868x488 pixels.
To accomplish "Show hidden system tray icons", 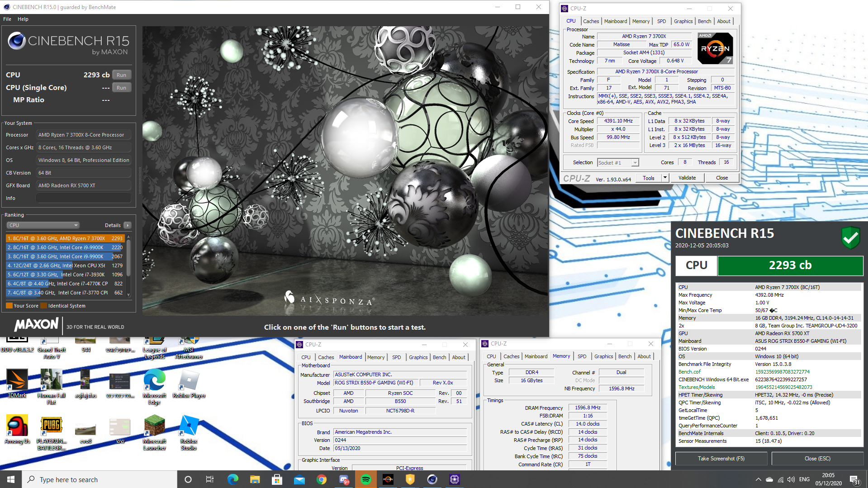I will coord(758,479).
